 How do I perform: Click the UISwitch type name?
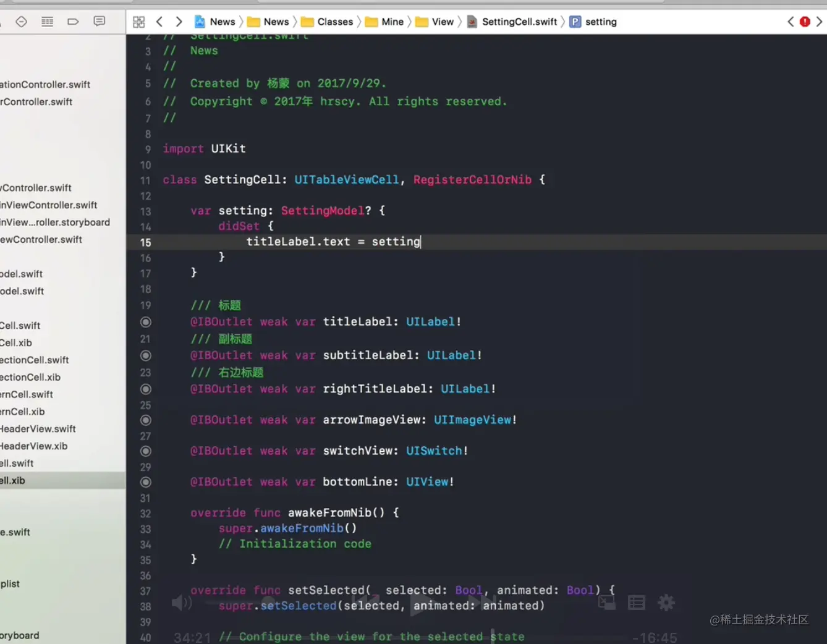point(434,451)
